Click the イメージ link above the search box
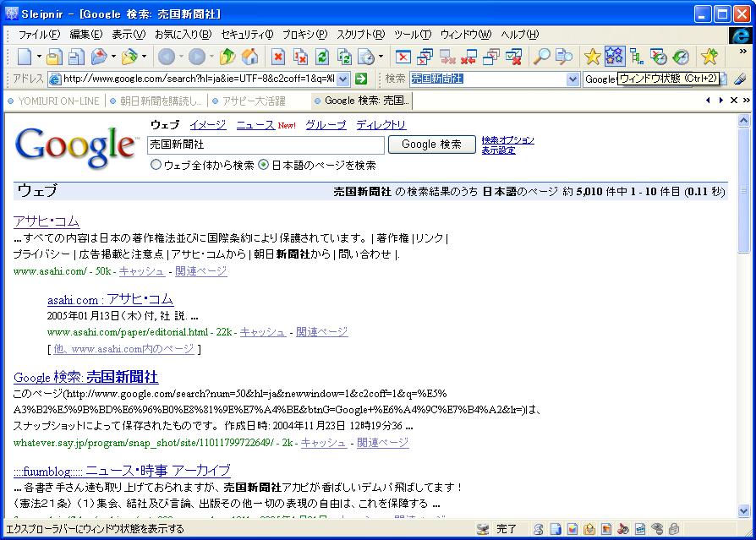The width and height of the screenshot is (756, 540). click(x=208, y=125)
